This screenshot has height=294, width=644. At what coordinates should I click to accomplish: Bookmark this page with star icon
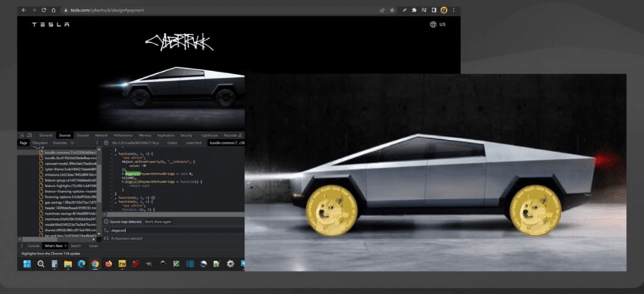392,10
